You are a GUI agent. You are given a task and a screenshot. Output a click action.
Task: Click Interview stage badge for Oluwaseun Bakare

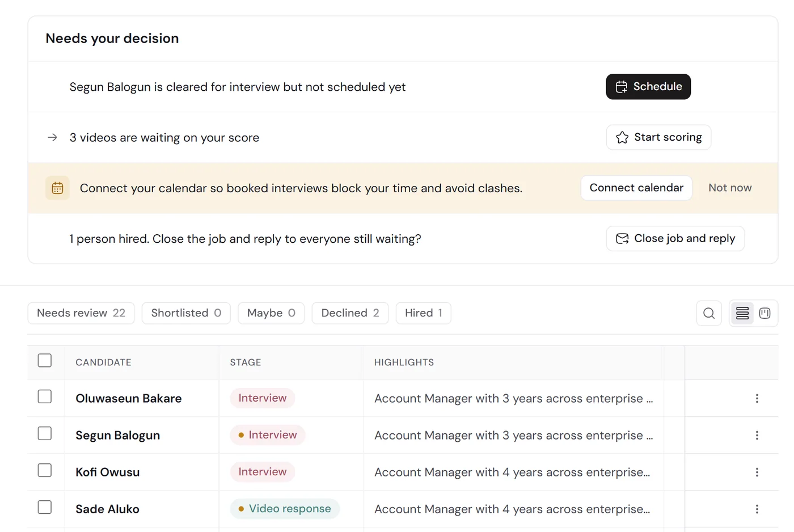tap(263, 398)
